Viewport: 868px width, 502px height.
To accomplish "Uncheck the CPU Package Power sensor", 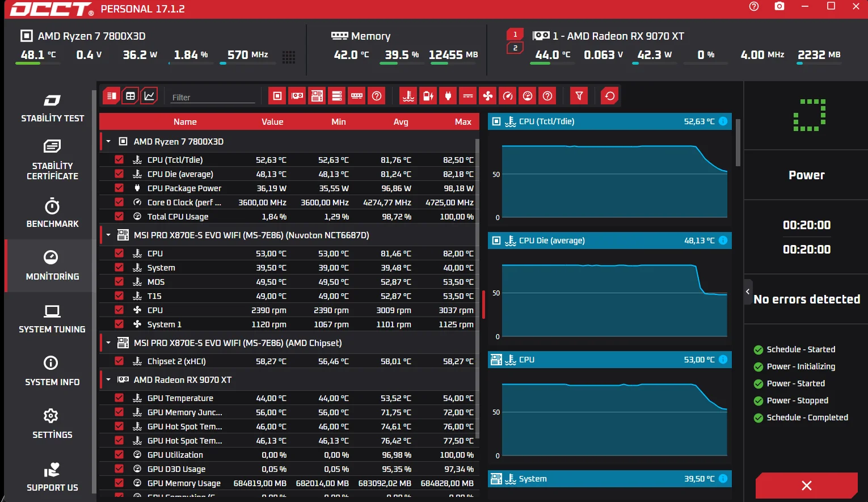I will tap(119, 188).
